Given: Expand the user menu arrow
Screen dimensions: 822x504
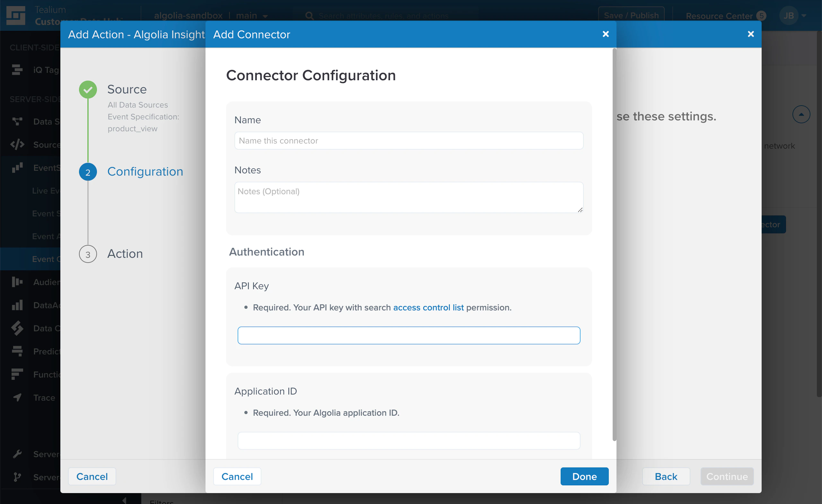Looking at the screenshot, I should point(804,16).
